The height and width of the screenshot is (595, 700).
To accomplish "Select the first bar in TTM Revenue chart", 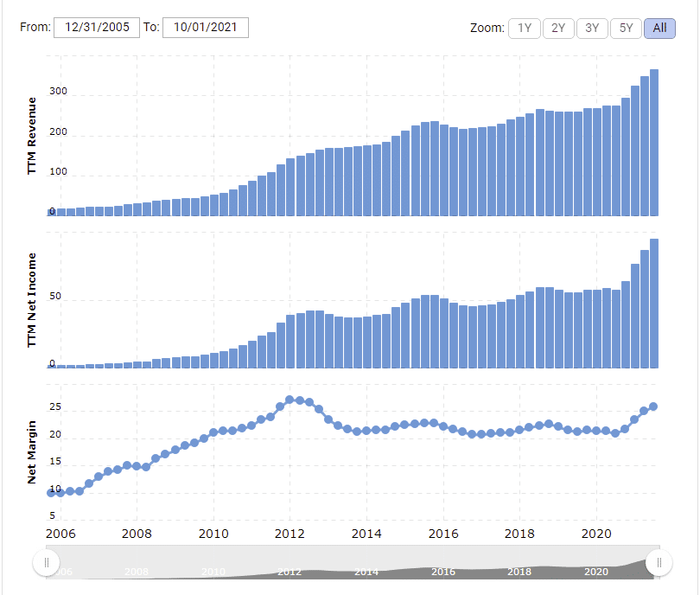I will (x=51, y=212).
